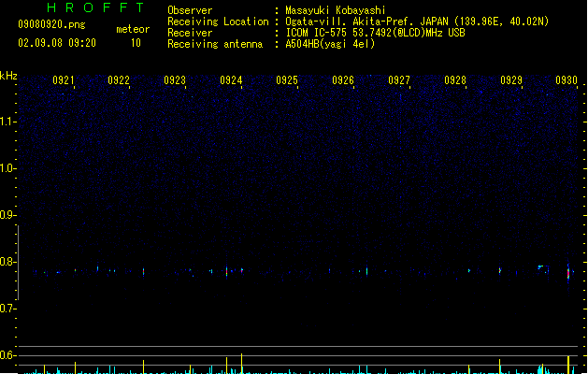Click the meteor echo just before 0924
Screen dimensions: 588x374
226,271
